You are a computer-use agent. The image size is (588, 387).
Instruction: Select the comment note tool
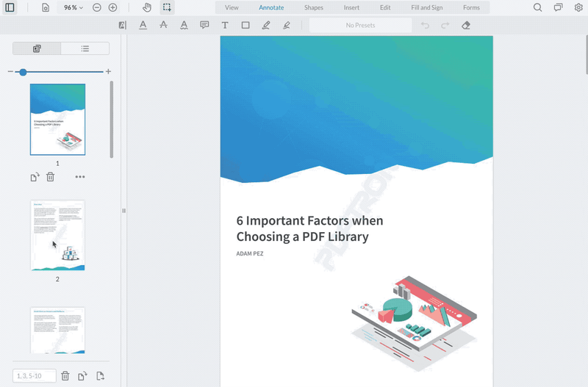pos(204,25)
